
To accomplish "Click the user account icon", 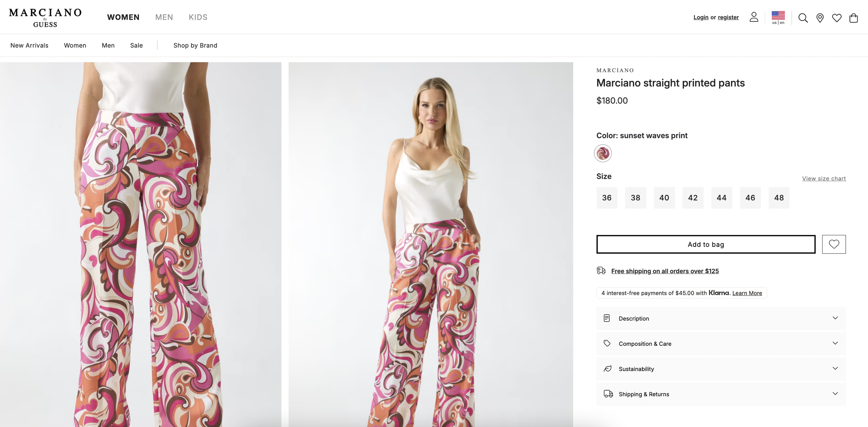I will [754, 17].
